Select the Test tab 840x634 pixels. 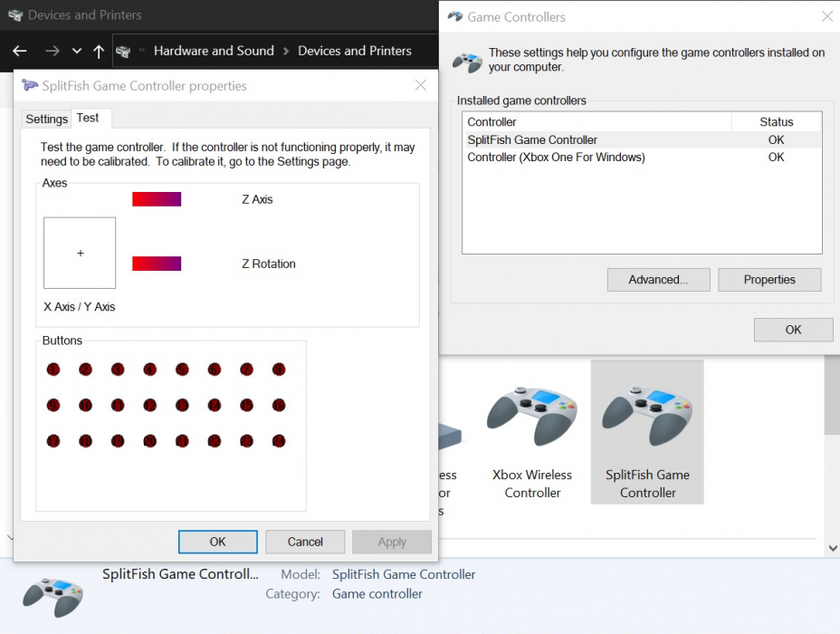[88, 118]
